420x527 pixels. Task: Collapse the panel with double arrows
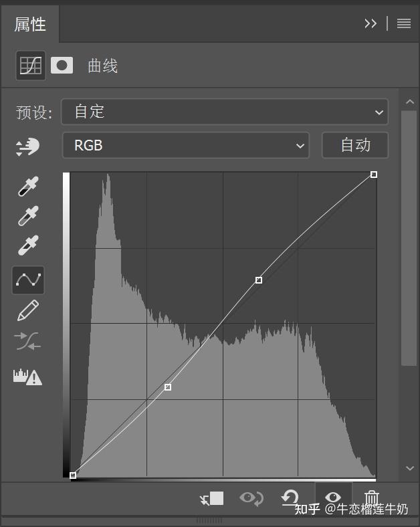click(371, 23)
